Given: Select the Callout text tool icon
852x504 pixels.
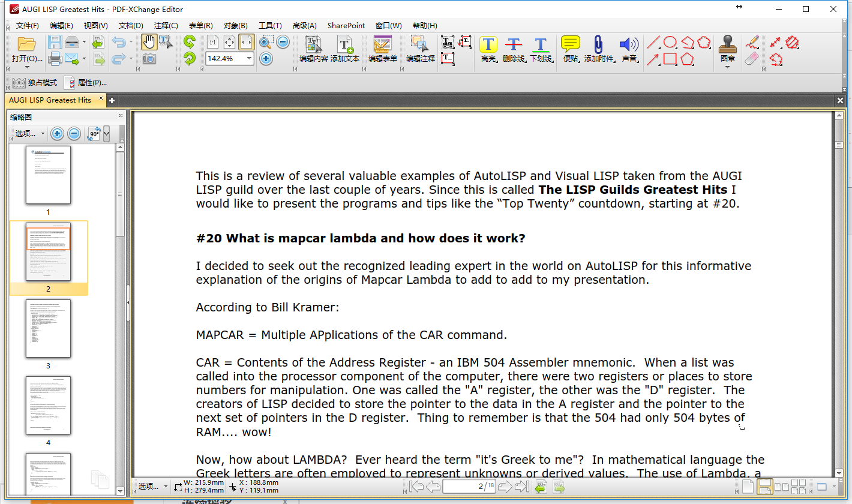Looking at the screenshot, I should (465, 42).
